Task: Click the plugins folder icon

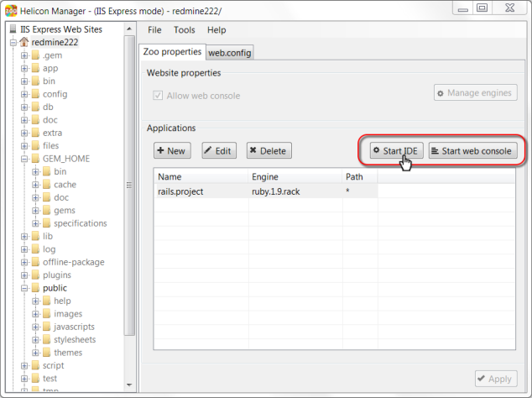Action: point(35,275)
